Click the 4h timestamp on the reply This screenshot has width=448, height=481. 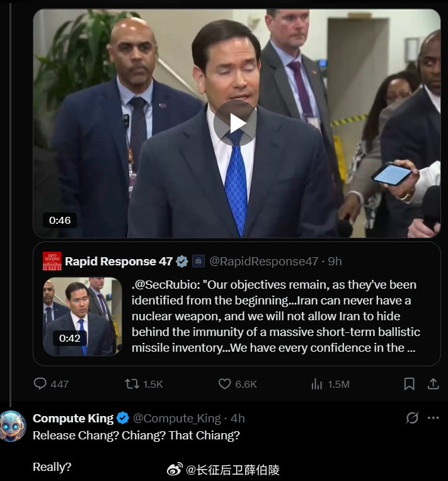click(x=238, y=418)
